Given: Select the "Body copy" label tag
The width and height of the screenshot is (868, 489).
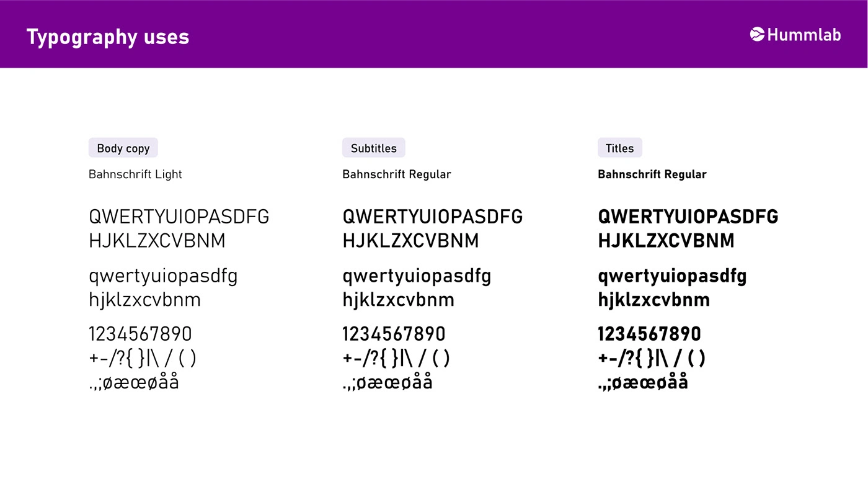Looking at the screenshot, I should 123,148.
